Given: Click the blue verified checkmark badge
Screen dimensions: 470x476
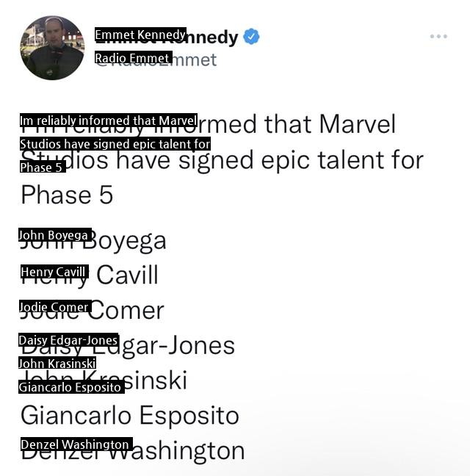Looking at the screenshot, I should click(251, 37).
